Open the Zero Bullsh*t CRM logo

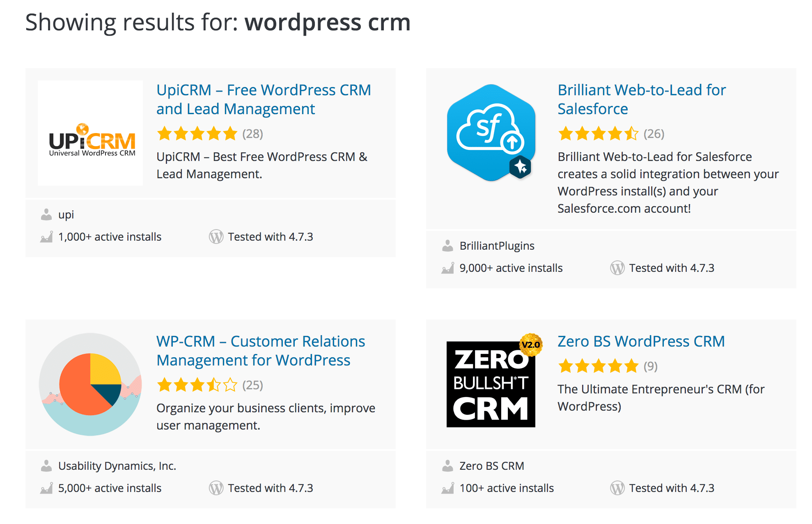pyautogui.click(x=494, y=381)
